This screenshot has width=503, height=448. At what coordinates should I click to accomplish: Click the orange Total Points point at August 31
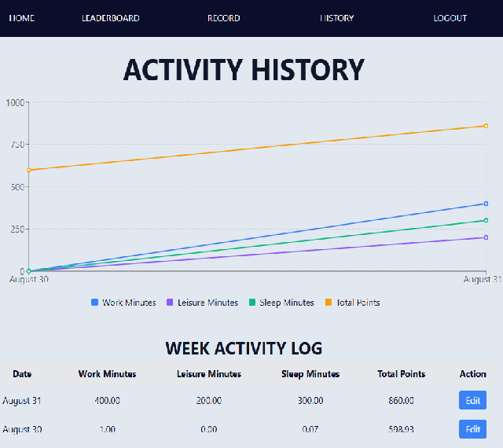[x=486, y=126]
